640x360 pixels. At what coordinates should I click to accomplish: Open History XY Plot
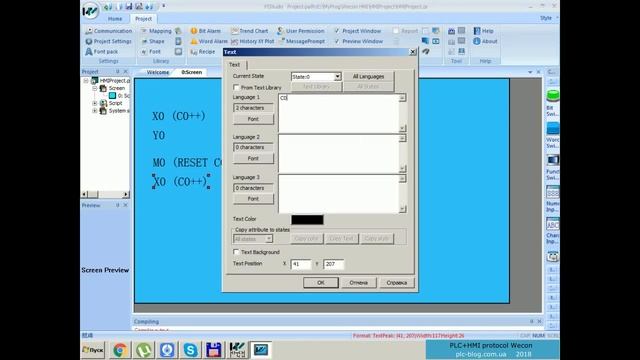pos(252,41)
